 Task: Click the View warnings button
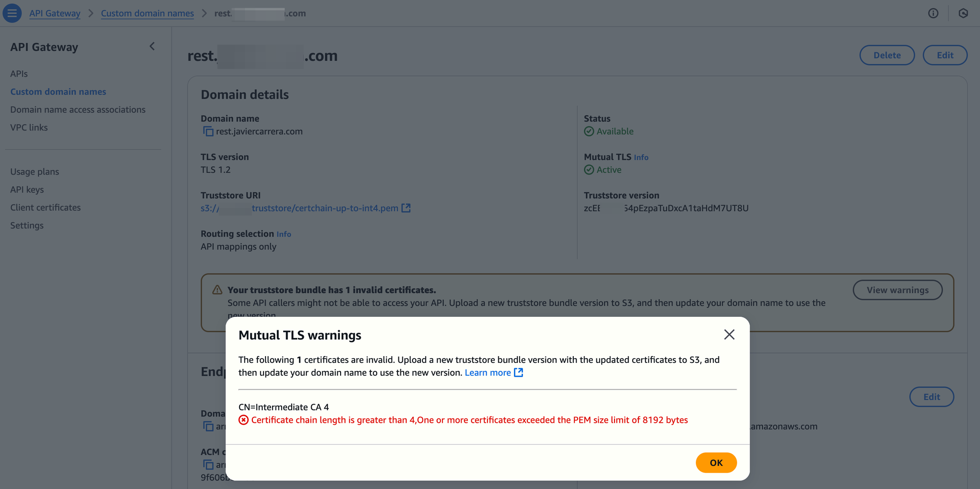(x=898, y=290)
